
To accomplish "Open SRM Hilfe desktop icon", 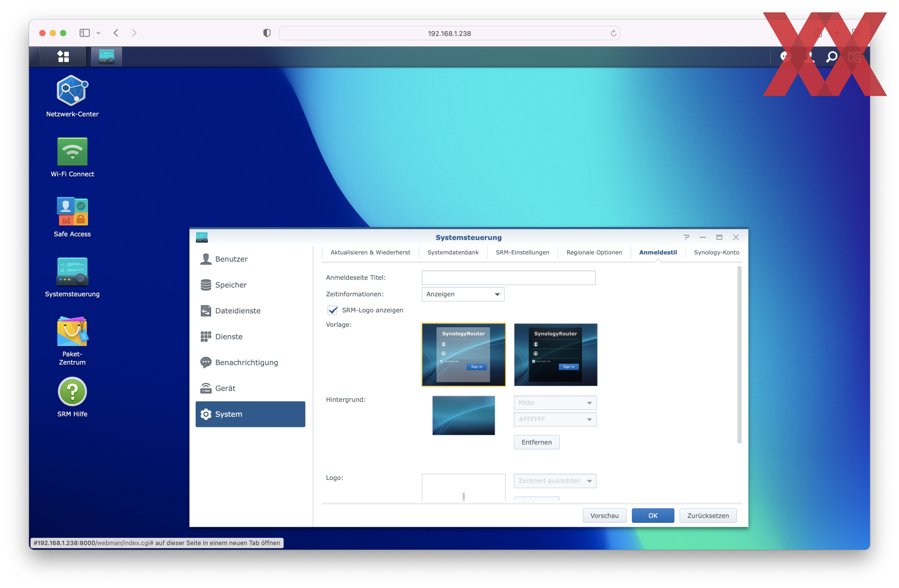I will (x=72, y=397).
